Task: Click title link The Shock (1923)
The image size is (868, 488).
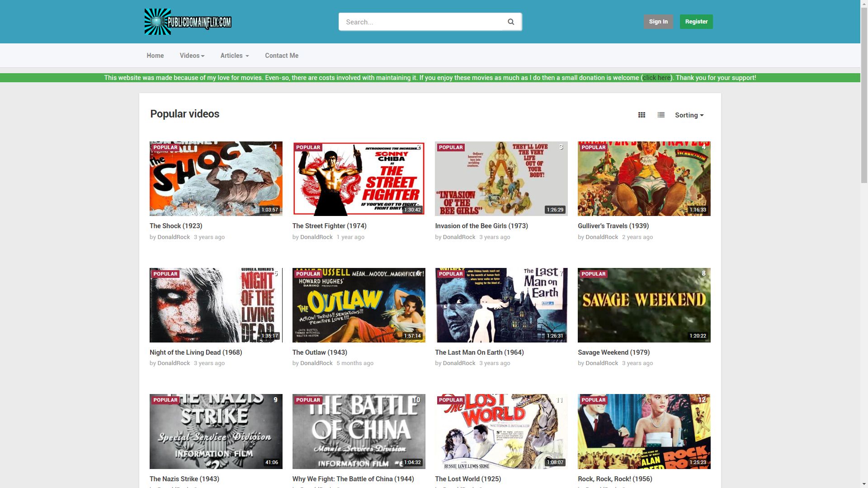Action: click(x=176, y=226)
